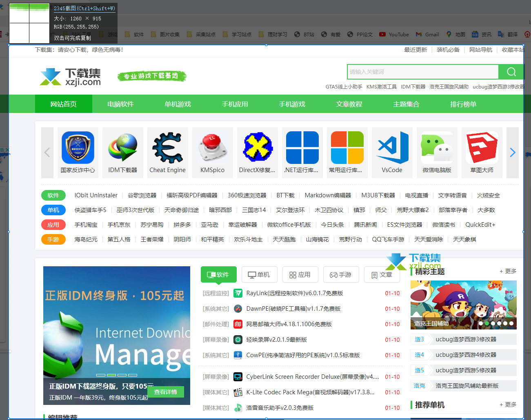Click the orange 手游 category pill
The width and height of the screenshot is (531, 420).
[x=53, y=239]
